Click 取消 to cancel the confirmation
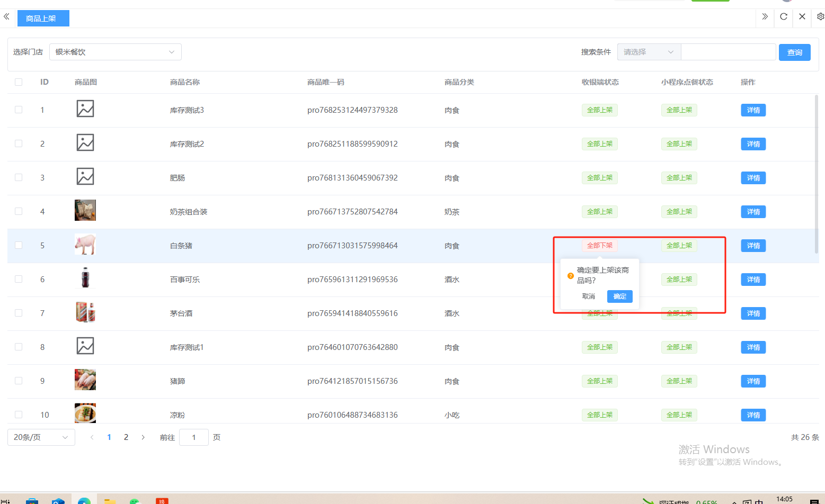825x504 pixels. 589,296
